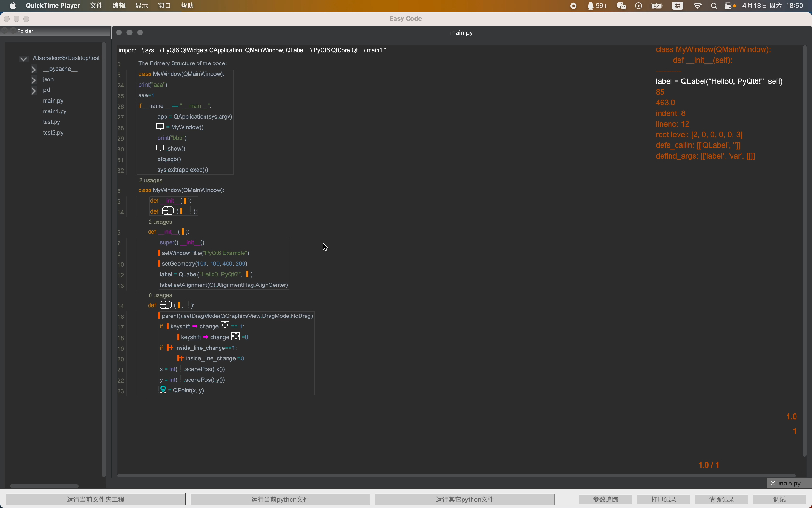Select test.py in the folder tree

pos(51,122)
